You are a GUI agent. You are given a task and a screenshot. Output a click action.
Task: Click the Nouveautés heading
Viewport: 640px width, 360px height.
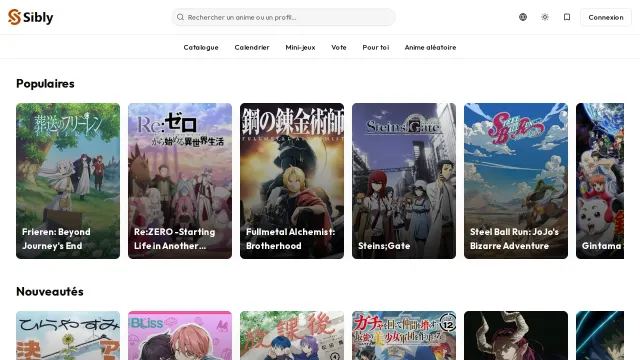point(50,291)
